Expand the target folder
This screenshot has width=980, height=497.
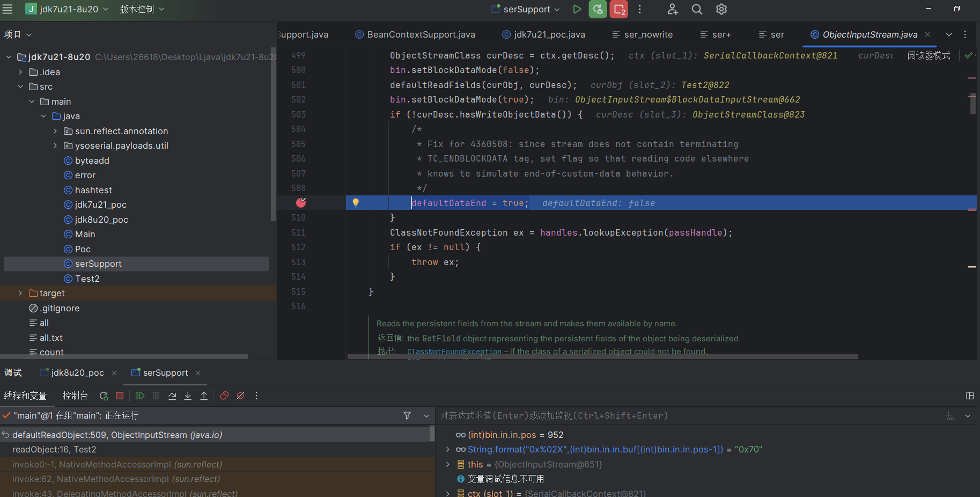pyautogui.click(x=20, y=293)
